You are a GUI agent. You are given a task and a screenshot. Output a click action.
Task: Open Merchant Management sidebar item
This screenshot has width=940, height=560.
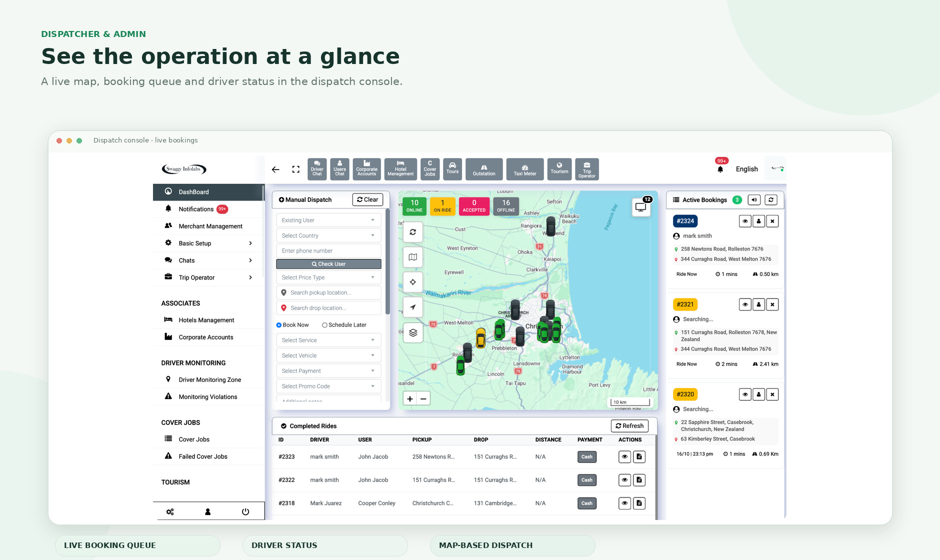point(208,226)
